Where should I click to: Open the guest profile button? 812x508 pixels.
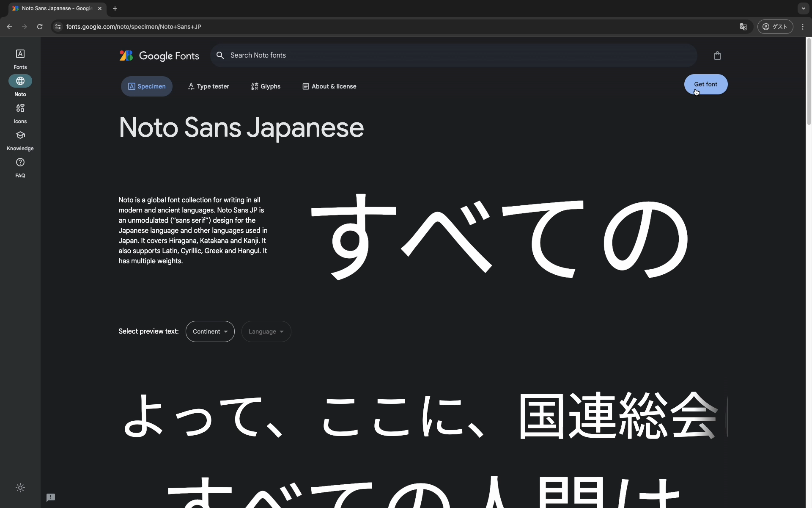click(775, 27)
